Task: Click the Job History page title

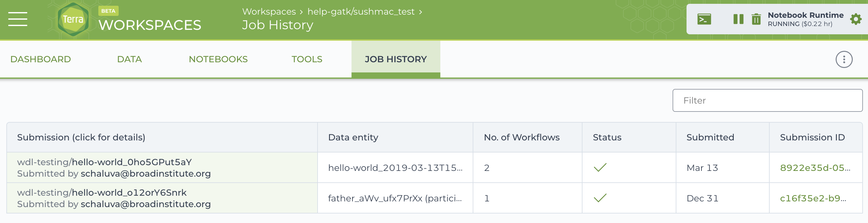Action: (278, 25)
